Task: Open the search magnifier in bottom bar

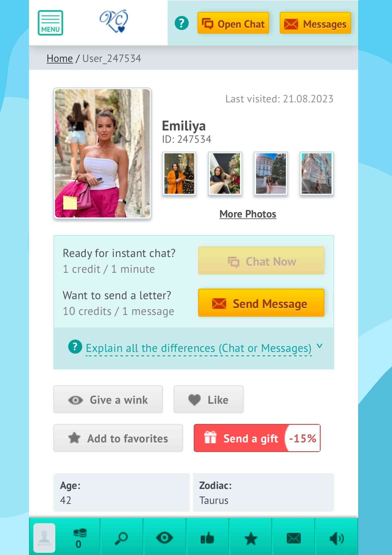Action: click(x=121, y=538)
